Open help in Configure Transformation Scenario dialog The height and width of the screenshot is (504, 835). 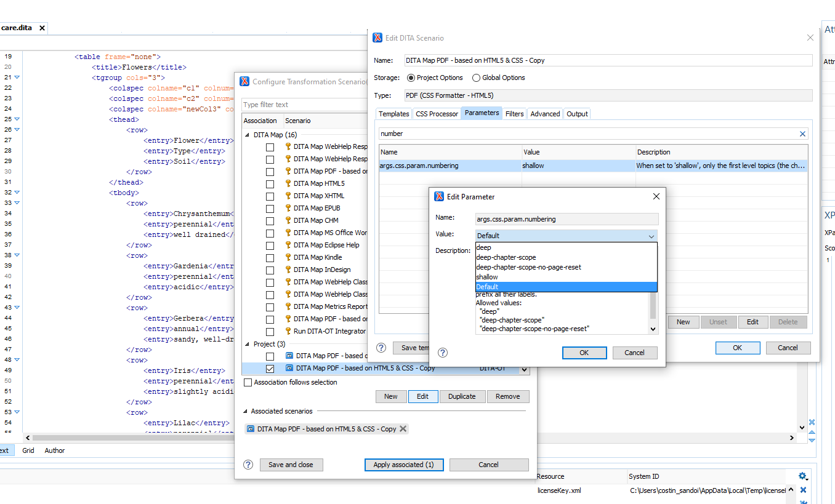pos(248,465)
